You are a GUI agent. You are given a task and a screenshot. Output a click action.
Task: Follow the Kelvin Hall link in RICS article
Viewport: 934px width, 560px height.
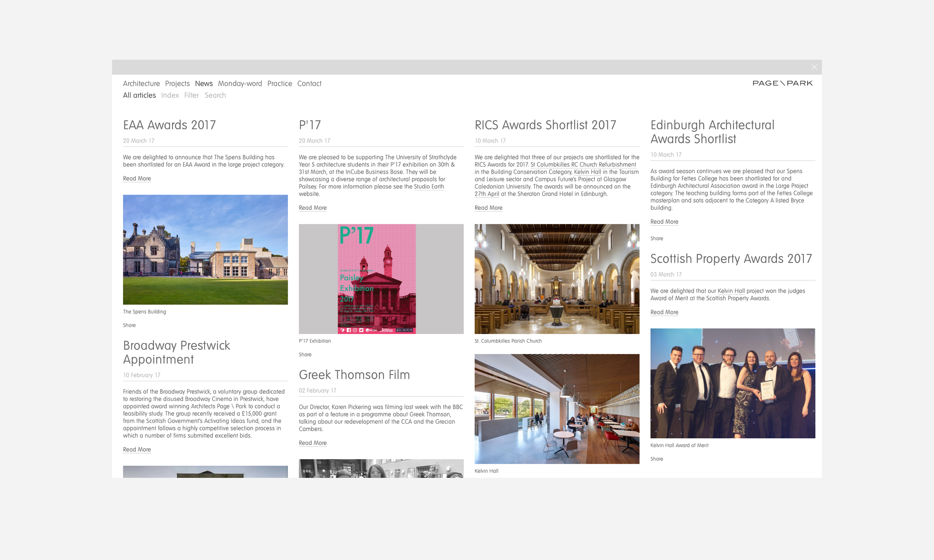click(x=587, y=172)
